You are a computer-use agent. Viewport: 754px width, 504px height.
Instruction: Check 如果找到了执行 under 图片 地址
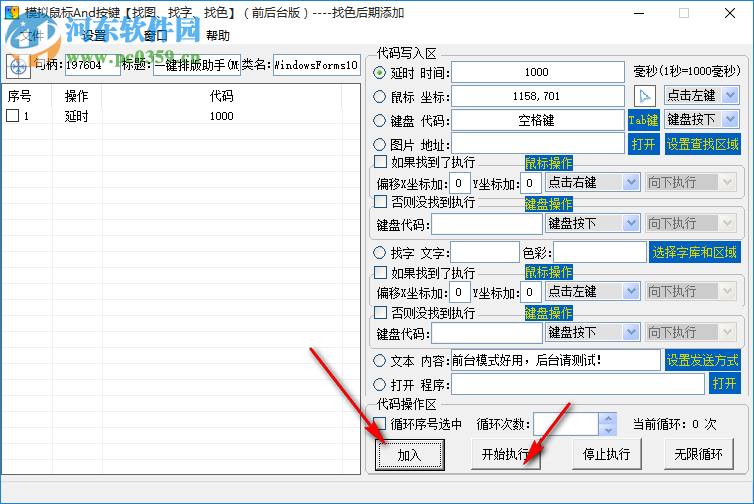pos(380,162)
